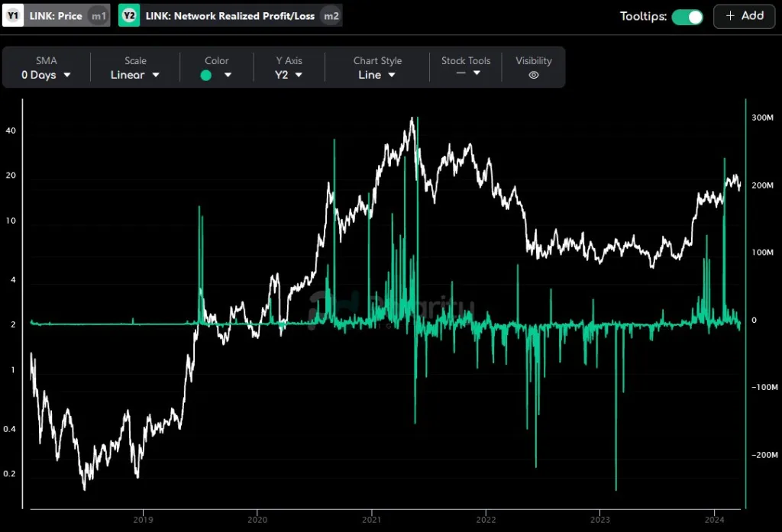Click the Y1 badge on LINK Price
Viewport: 782px width, 532px height.
pos(13,16)
